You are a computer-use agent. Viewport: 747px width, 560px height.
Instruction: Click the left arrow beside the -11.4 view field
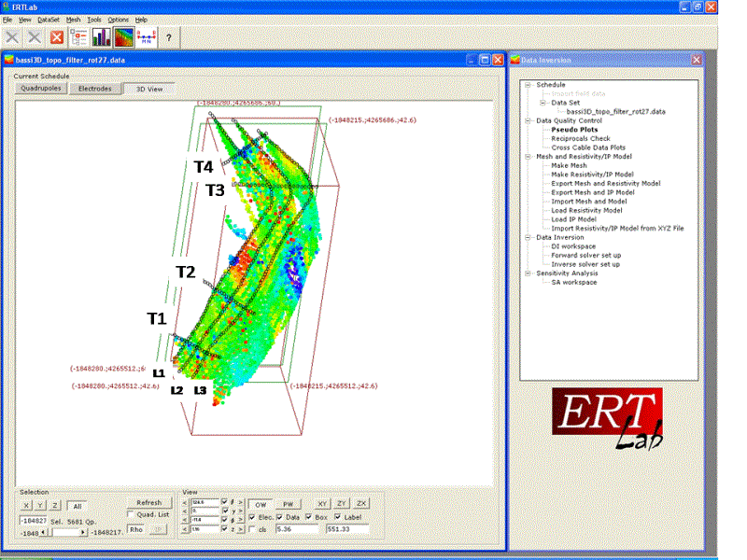pyautogui.click(x=185, y=520)
